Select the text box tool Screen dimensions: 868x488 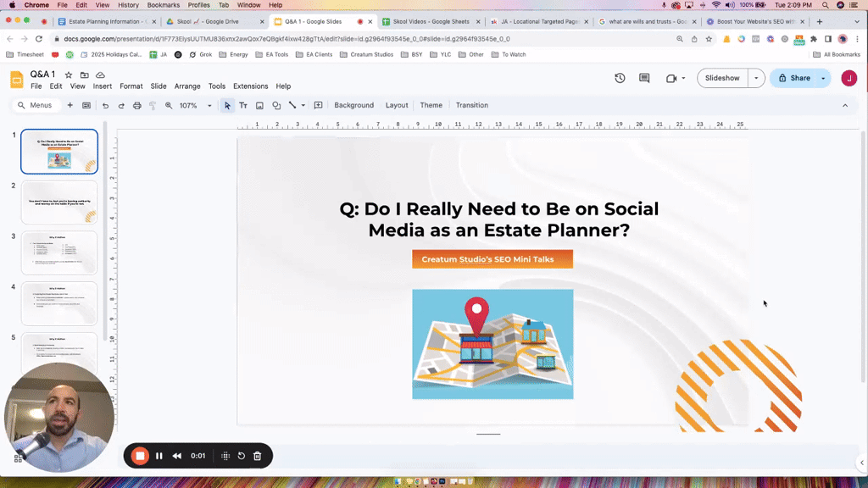coord(243,105)
